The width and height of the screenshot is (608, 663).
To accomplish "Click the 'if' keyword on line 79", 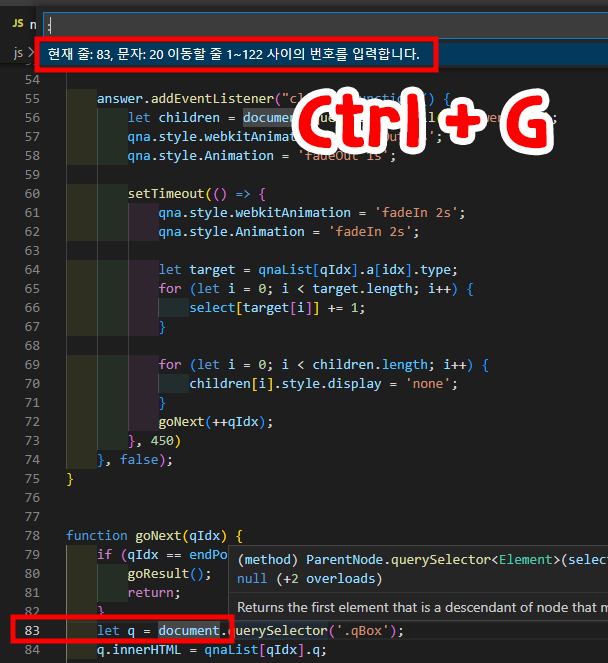I will click(105, 555).
